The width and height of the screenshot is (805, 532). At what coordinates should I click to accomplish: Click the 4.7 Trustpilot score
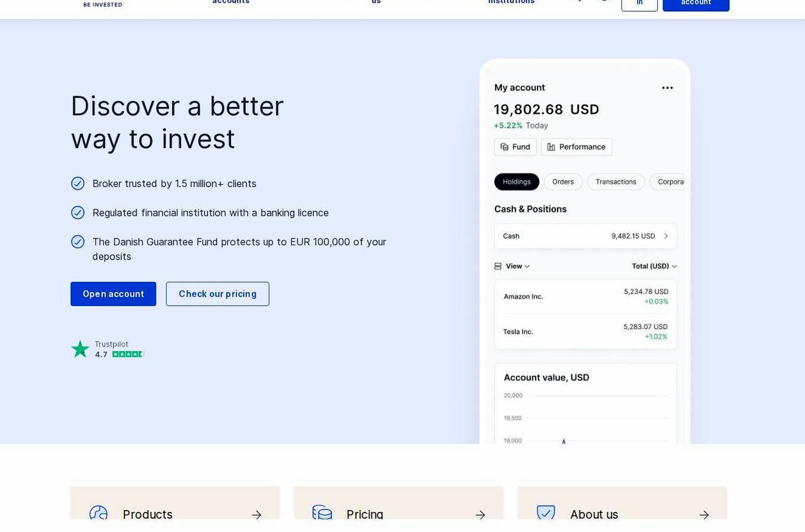tap(101, 354)
